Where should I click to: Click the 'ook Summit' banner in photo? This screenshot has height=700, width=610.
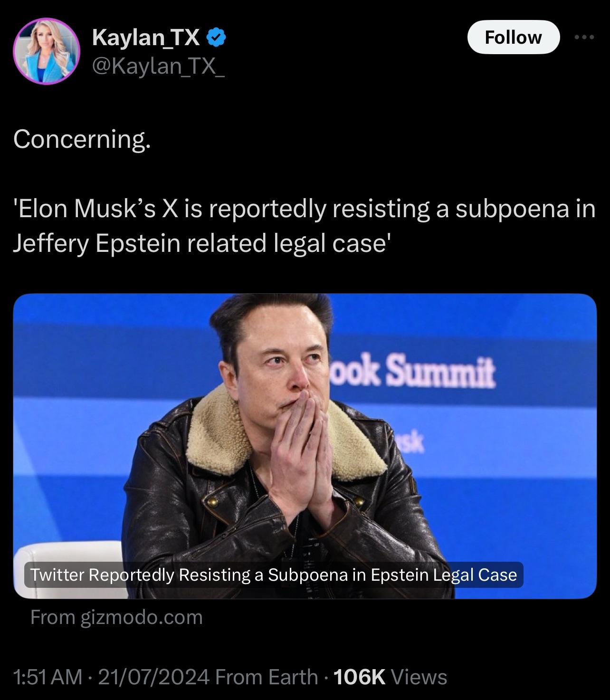tap(413, 371)
